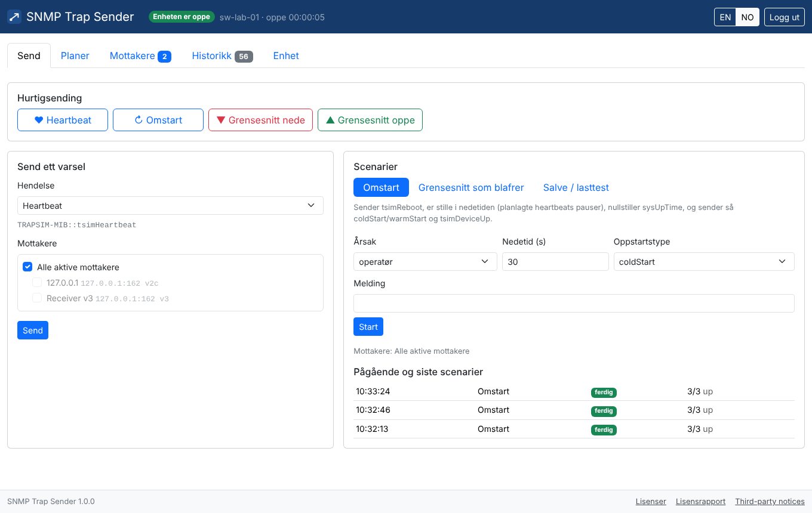Open the Third-party notices link
Image resolution: width=812 pixels, height=513 pixels.
coord(770,502)
